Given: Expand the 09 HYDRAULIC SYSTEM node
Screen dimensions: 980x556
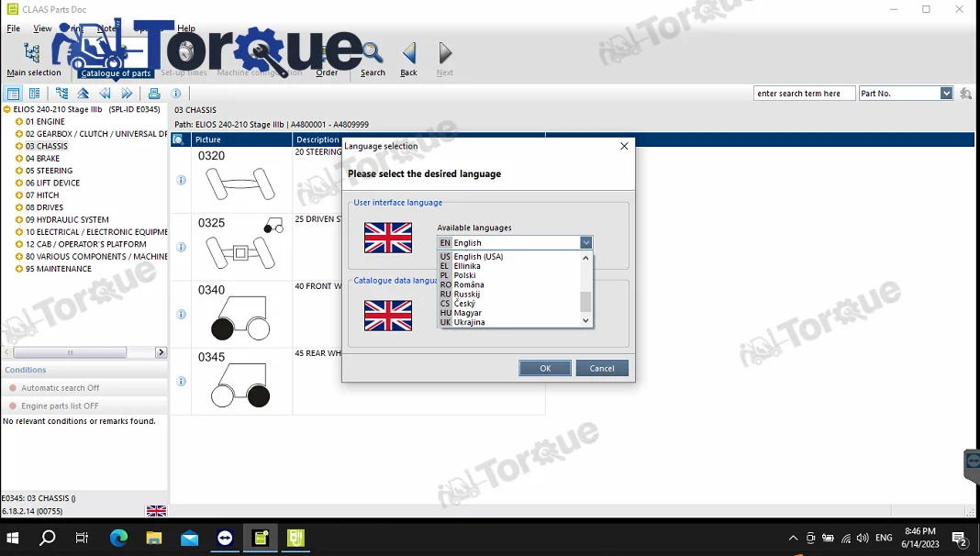Looking at the screenshot, I should (x=19, y=220).
